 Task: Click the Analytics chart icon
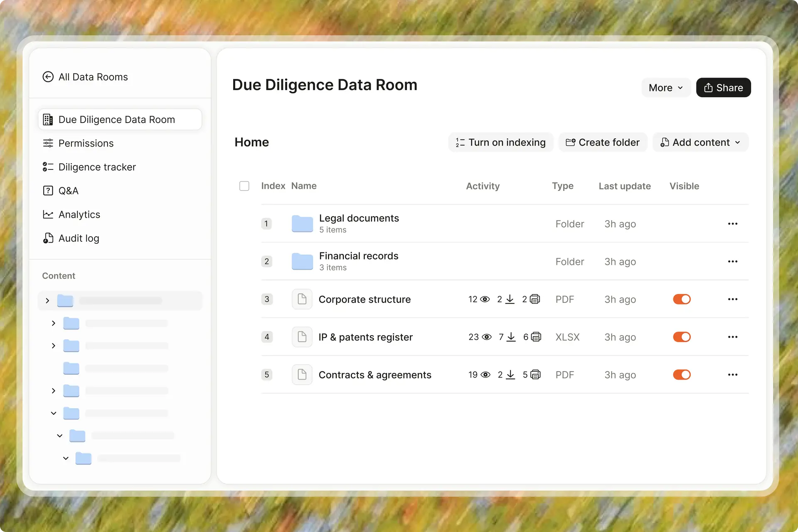[48, 214]
